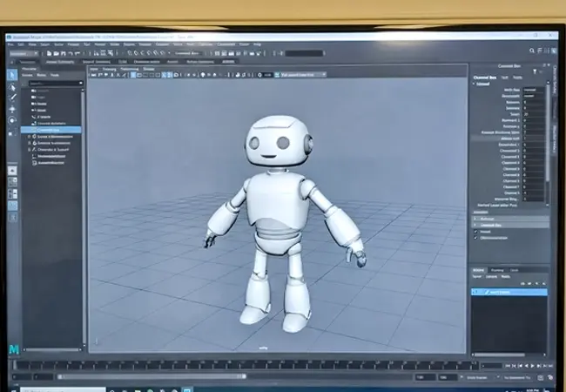Viewport: 566px width, 392px height.
Task: Select the highlighted layer in Layer Editor
Action: [509, 292]
